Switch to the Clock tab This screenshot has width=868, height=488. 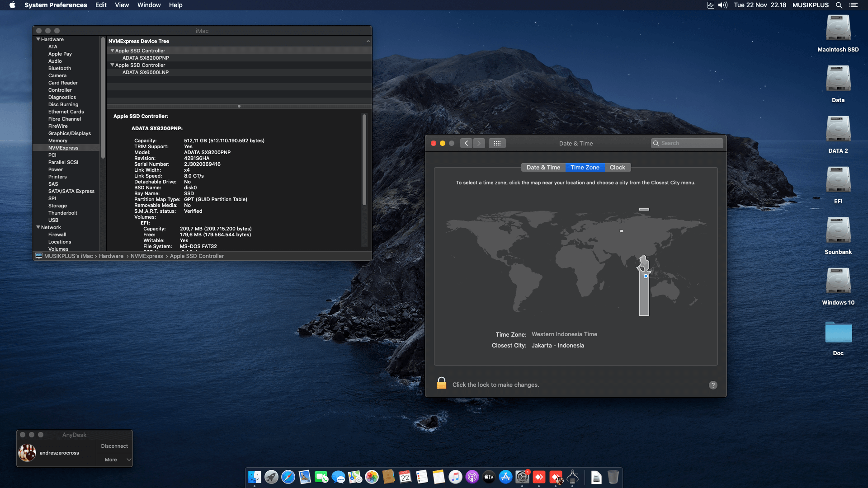[x=617, y=167]
